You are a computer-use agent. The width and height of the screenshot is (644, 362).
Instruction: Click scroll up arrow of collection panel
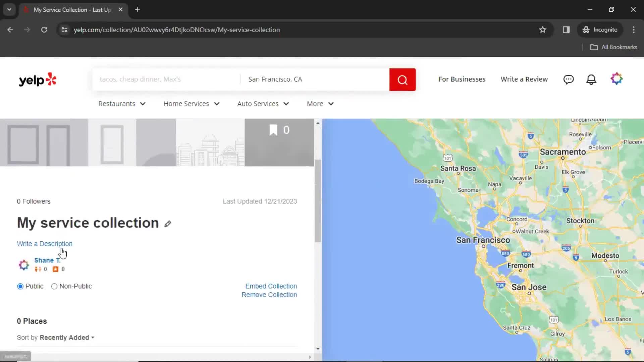(x=318, y=123)
